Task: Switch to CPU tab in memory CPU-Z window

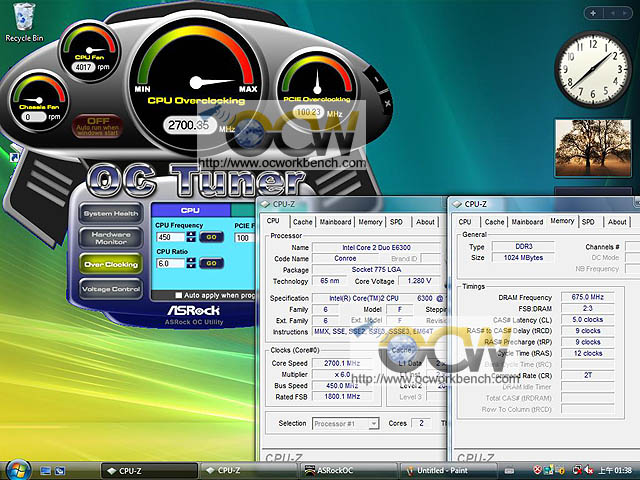Action: 465,222
